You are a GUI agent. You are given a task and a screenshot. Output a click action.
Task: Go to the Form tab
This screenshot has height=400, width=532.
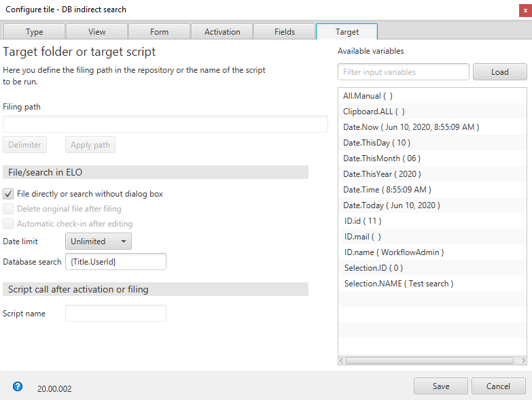click(x=159, y=32)
